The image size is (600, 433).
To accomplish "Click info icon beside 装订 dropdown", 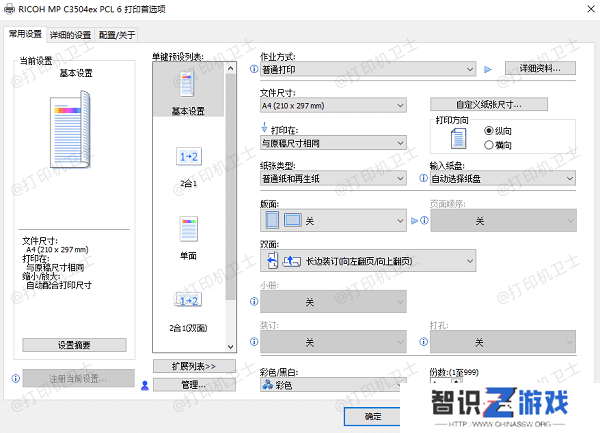I will pyautogui.click(x=254, y=342).
